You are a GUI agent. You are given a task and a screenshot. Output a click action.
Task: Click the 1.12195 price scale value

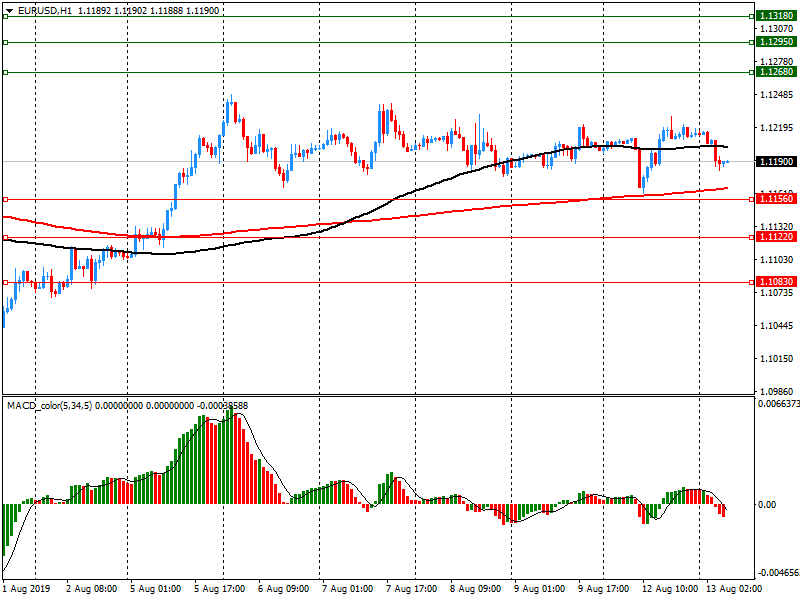coord(777,128)
